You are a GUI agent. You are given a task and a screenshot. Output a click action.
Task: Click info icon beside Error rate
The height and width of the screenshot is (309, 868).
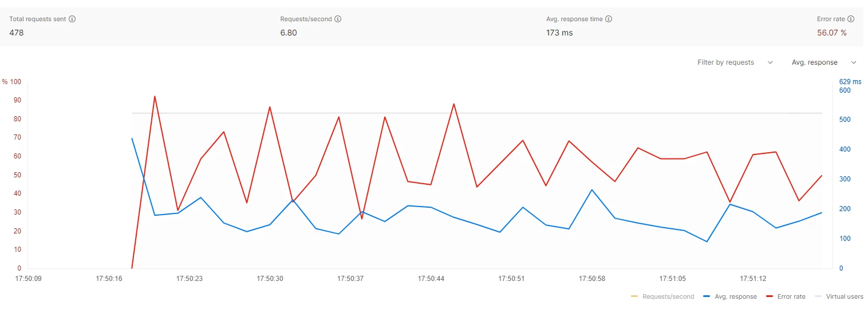851,19
